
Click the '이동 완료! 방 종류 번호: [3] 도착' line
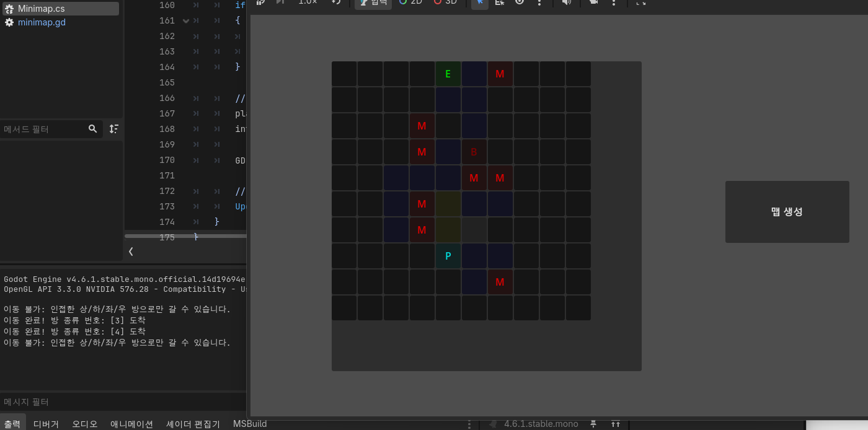[x=75, y=320]
